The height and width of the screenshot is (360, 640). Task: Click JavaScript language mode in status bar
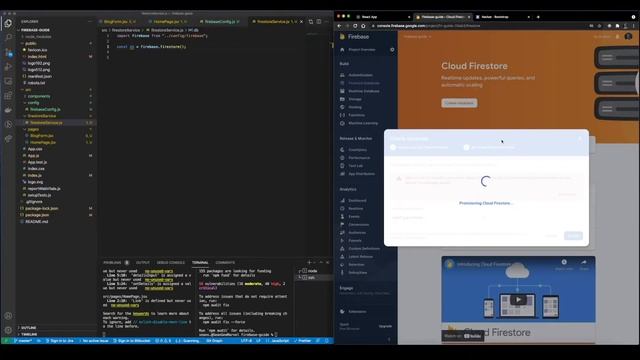pyautogui.click(x=280, y=340)
